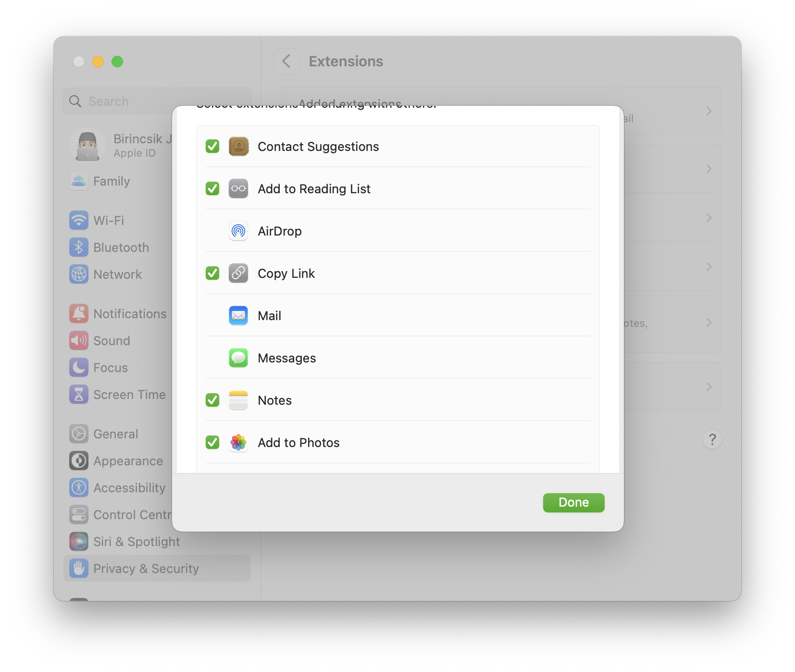Select the Messages row label
This screenshot has height=672, width=795.
point(287,358)
